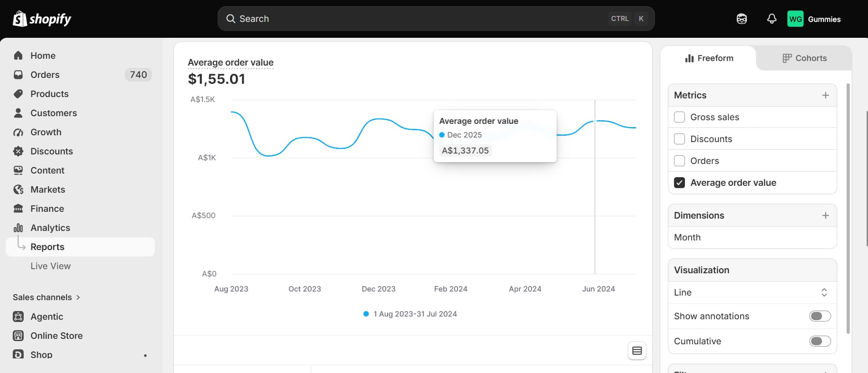The width and height of the screenshot is (868, 373).
Task: Click the A$1,337.05 tooltip value
Action: (x=465, y=151)
